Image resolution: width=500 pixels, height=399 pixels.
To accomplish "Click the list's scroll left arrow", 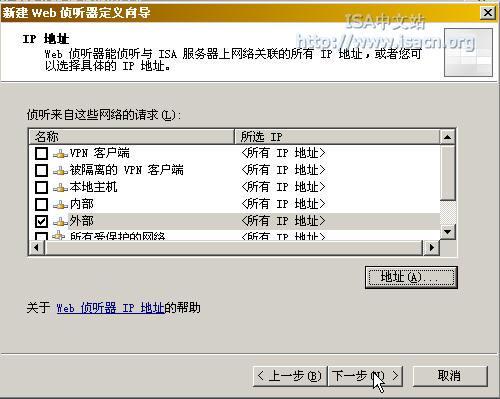I will coord(37,248).
